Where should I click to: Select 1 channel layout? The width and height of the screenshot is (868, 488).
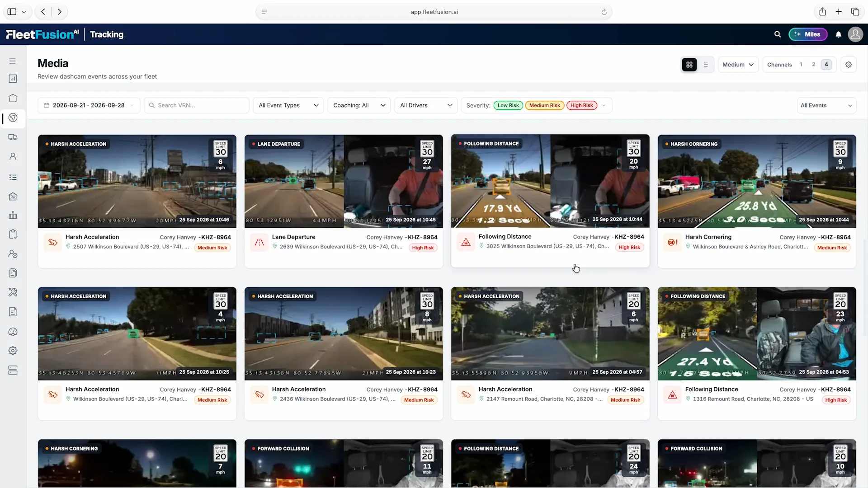tap(801, 65)
